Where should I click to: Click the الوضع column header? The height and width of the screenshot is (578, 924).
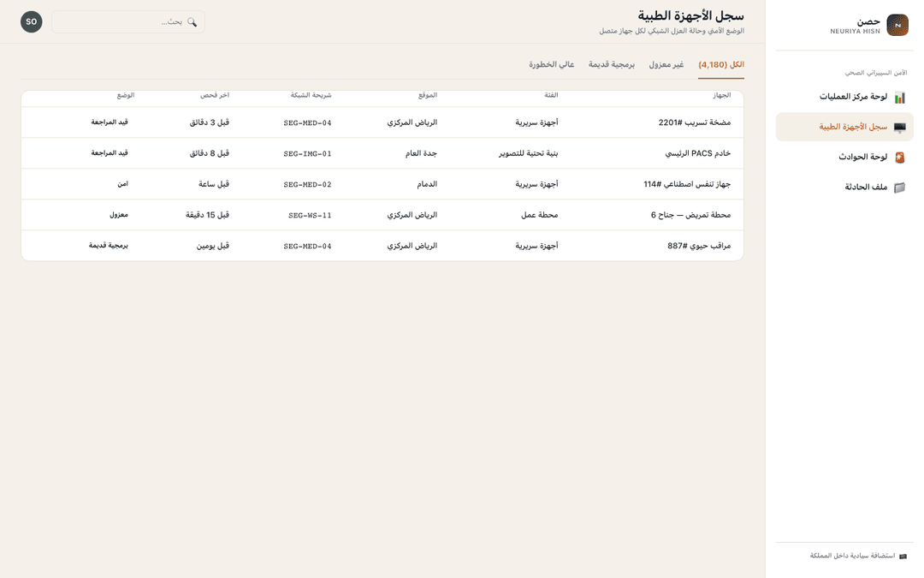[126, 95]
